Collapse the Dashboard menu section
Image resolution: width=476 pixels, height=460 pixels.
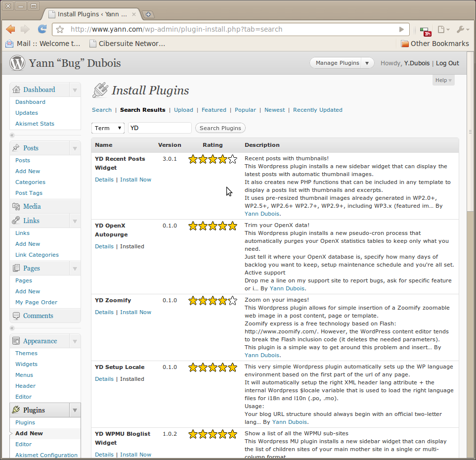75,90
